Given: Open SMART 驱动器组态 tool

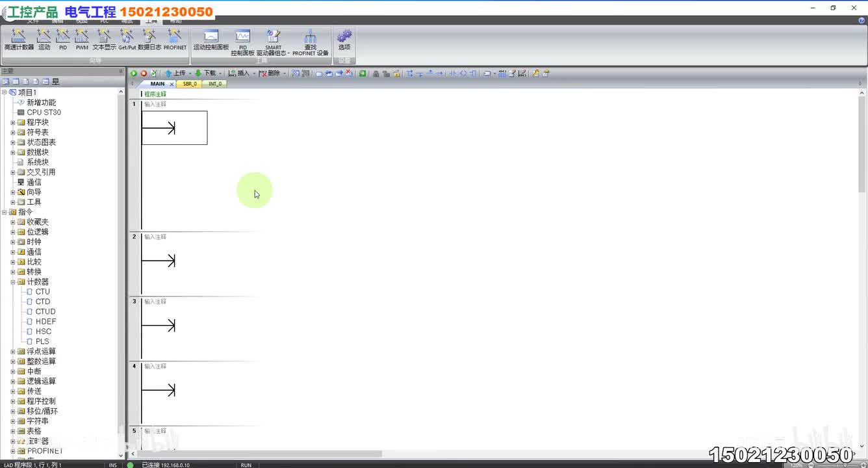Looking at the screenshot, I should point(274,42).
